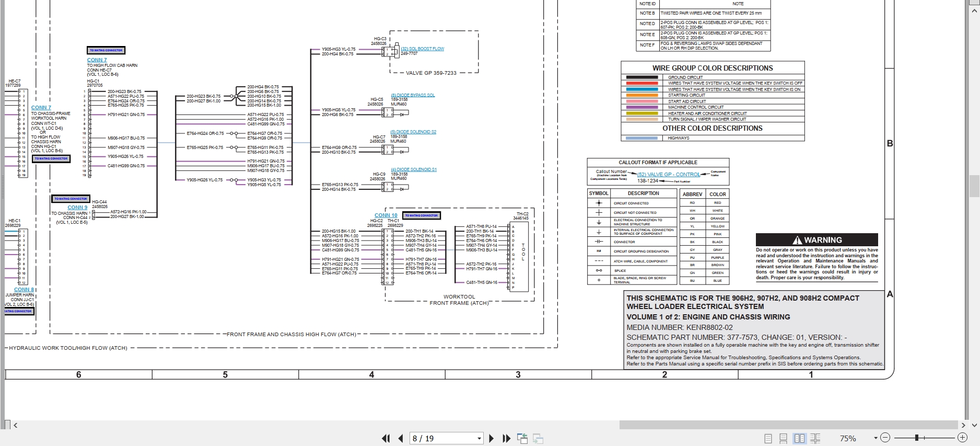This screenshot has height=446, width=980.
Task: Open the (5) DIODE SOLENOID S2 link
Action: point(413,132)
